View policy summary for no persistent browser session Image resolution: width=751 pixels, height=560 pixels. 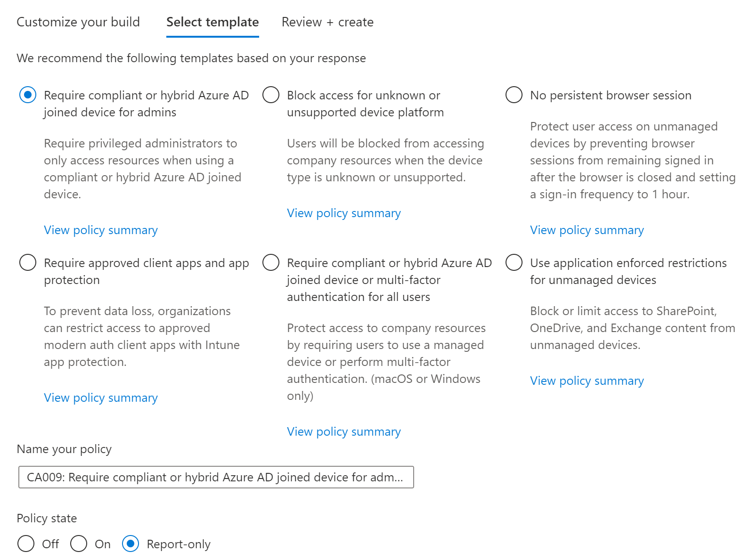click(587, 230)
